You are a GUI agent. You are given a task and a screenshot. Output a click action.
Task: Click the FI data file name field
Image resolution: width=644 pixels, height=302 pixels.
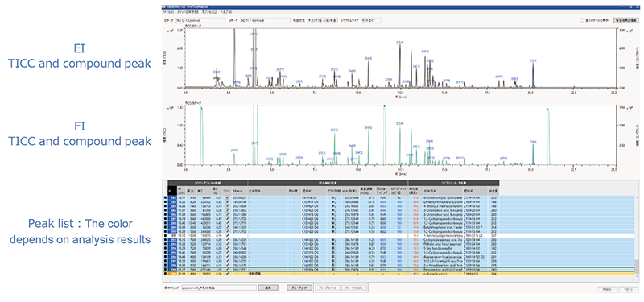pyautogui.click(x=265, y=20)
